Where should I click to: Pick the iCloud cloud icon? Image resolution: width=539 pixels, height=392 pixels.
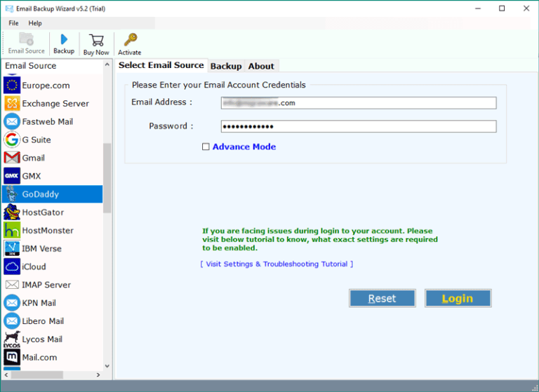[12, 266]
